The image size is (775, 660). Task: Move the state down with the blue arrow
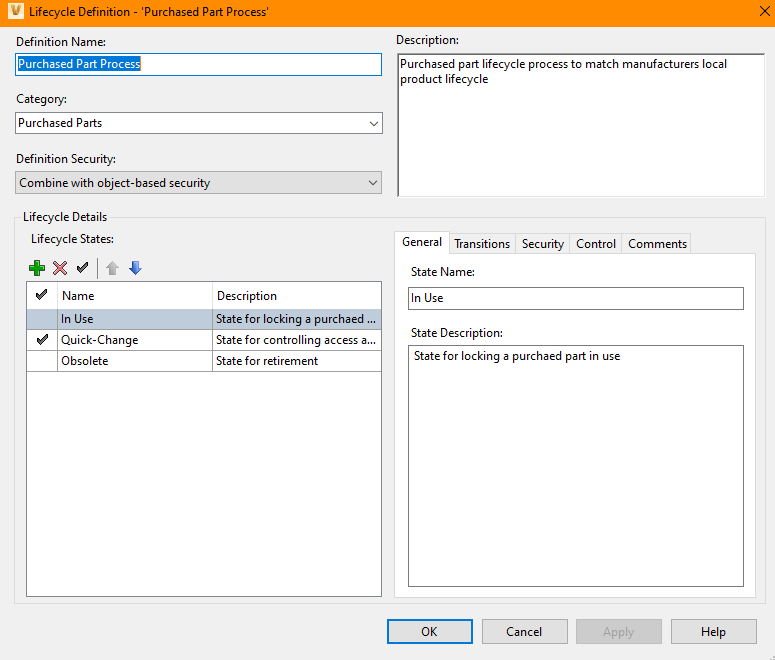click(x=135, y=268)
